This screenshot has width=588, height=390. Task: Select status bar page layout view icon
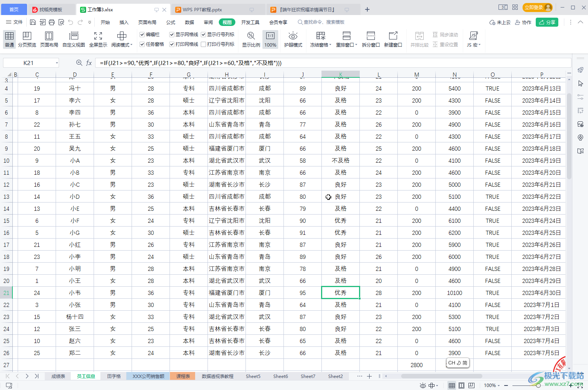click(461, 385)
